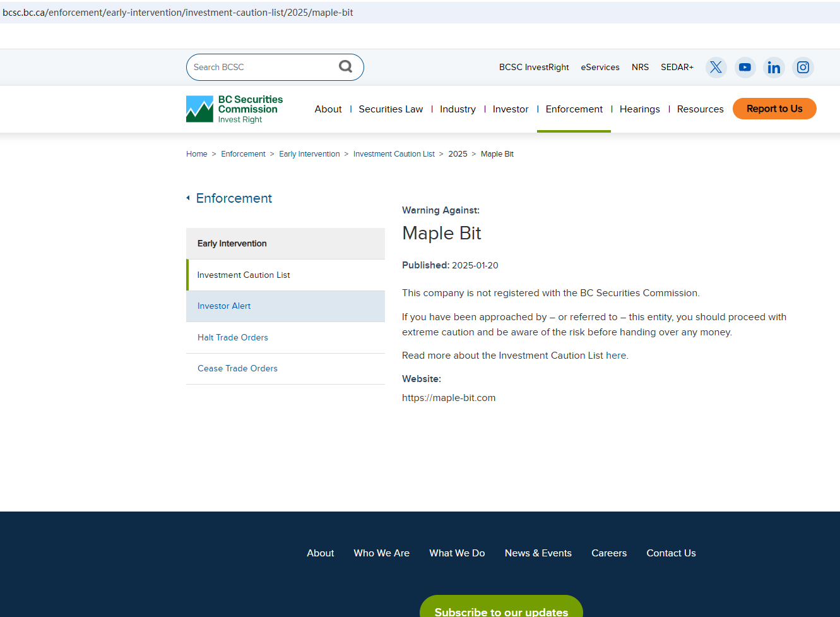The height and width of the screenshot is (617, 840).
Task: Open BCSC's X (Twitter) page
Action: click(716, 67)
